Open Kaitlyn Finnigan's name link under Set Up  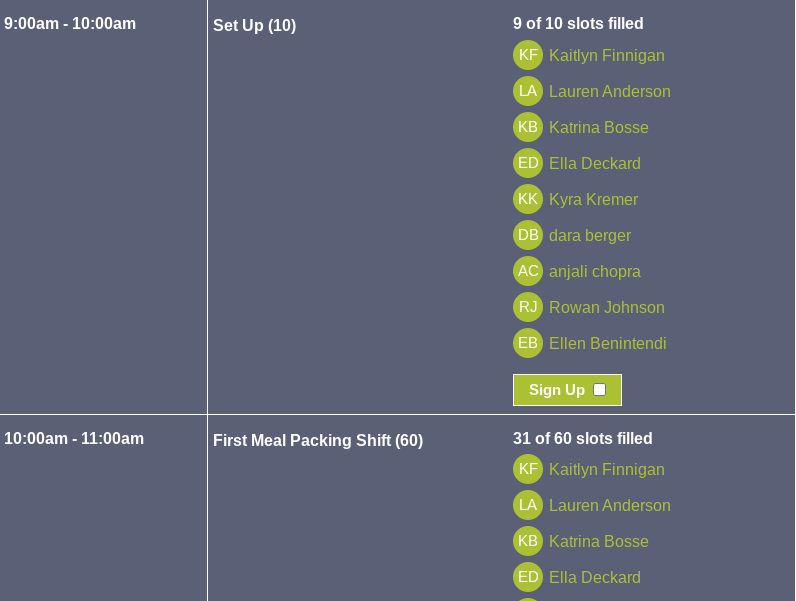click(606, 56)
